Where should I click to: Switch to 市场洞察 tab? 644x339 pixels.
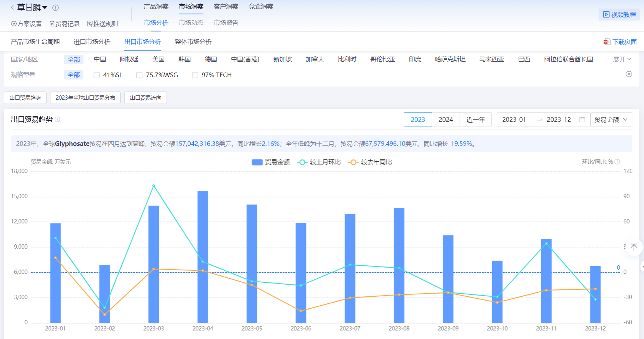tap(191, 7)
